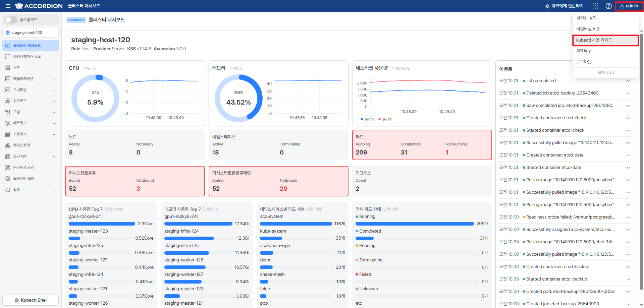
Task: Open the namespace list (네임스페이스 목록) icon
Action: pyautogui.click(x=8, y=57)
